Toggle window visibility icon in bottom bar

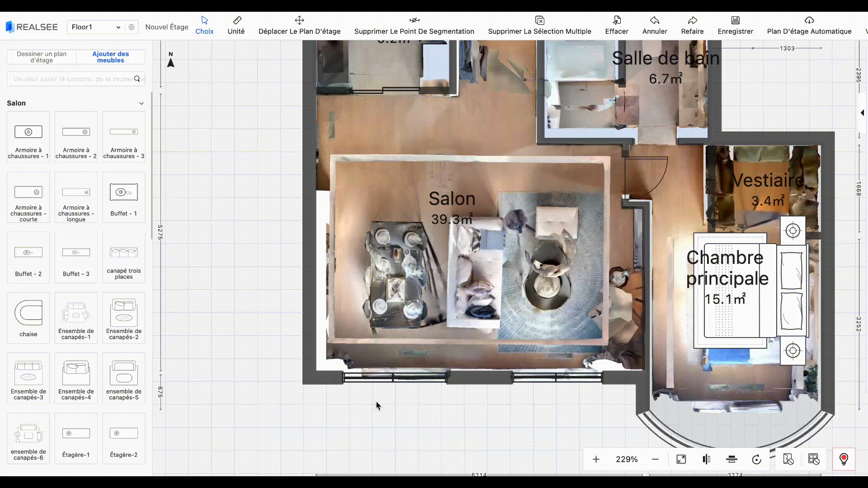pos(814,460)
